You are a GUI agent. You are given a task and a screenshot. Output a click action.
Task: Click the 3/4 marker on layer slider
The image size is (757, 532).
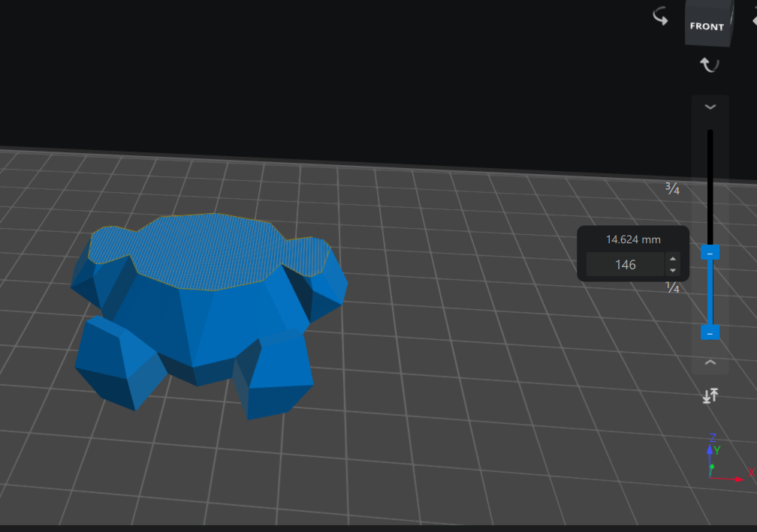coord(672,188)
